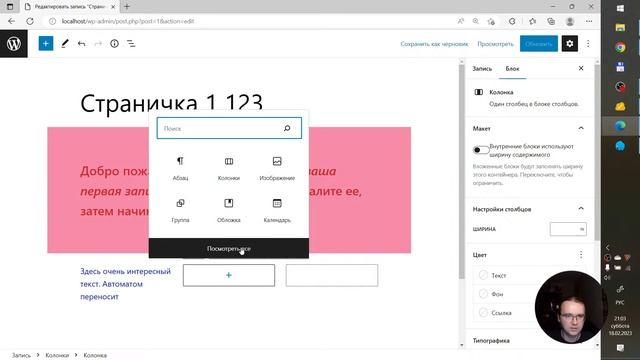Click Запись in the breadcrumb
This screenshot has height=360, width=640.
[x=21, y=355]
